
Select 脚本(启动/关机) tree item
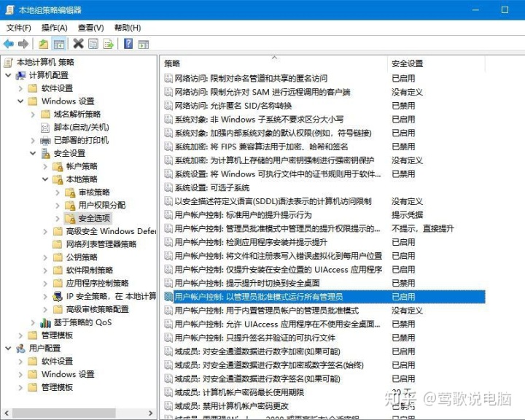click(x=81, y=128)
